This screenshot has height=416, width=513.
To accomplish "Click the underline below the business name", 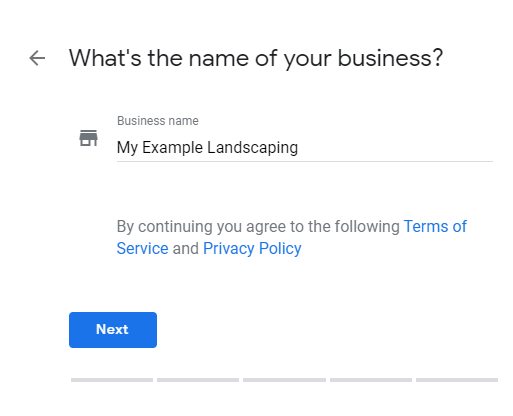I will [305, 161].
